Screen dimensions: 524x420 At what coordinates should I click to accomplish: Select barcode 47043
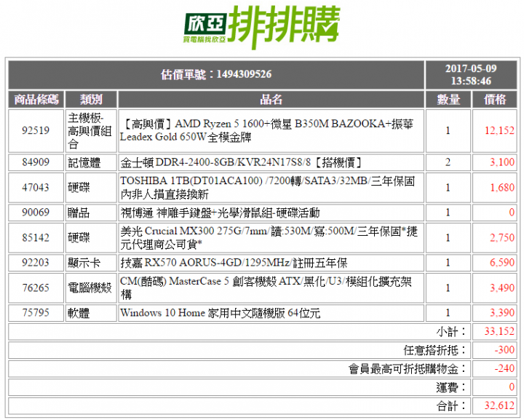click(x=36, y=188)
